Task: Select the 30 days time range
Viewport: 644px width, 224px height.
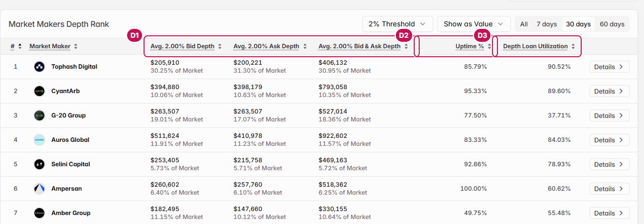Action: [578, 24]
